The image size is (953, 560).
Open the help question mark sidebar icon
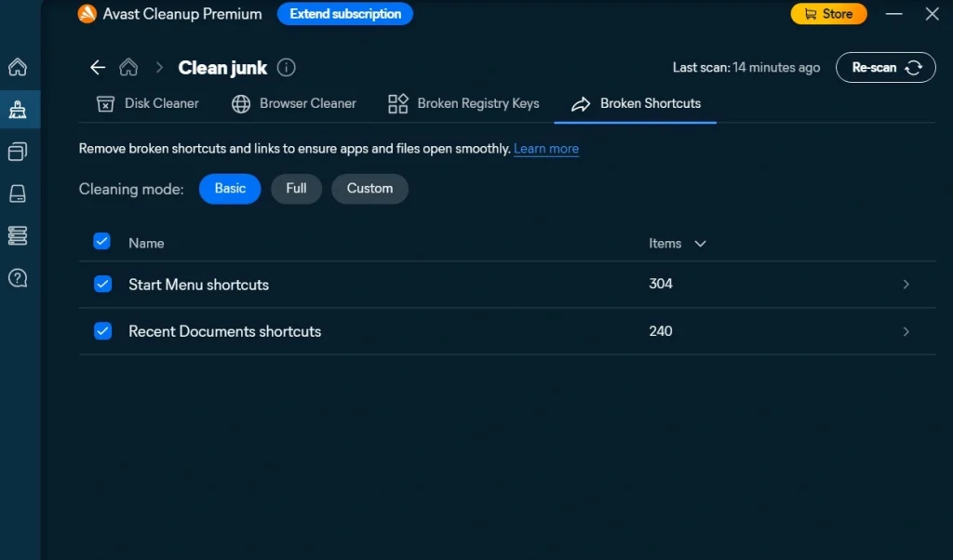[x=18, y=278]
